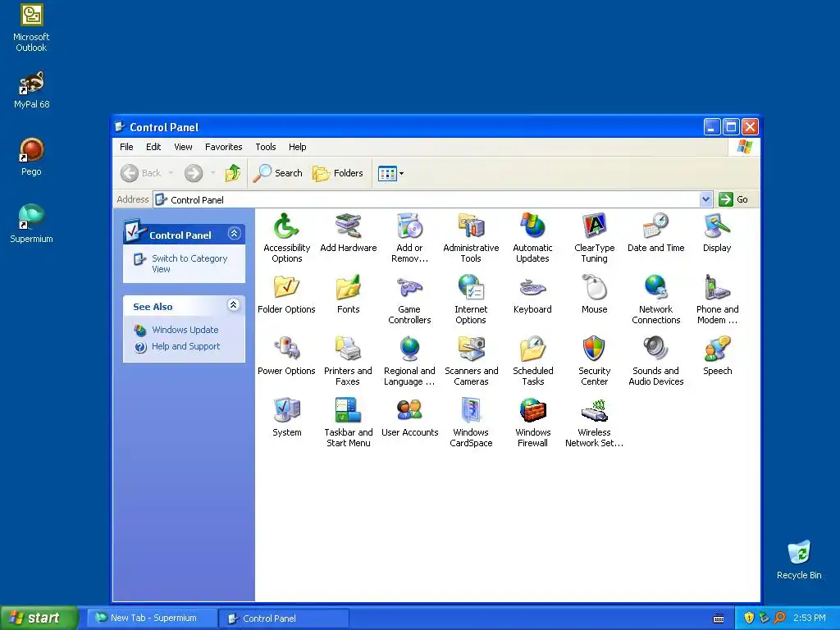Select Control Panel taskbar button
The height and width of the screenshot is (630, 840).
coord(284,618)
